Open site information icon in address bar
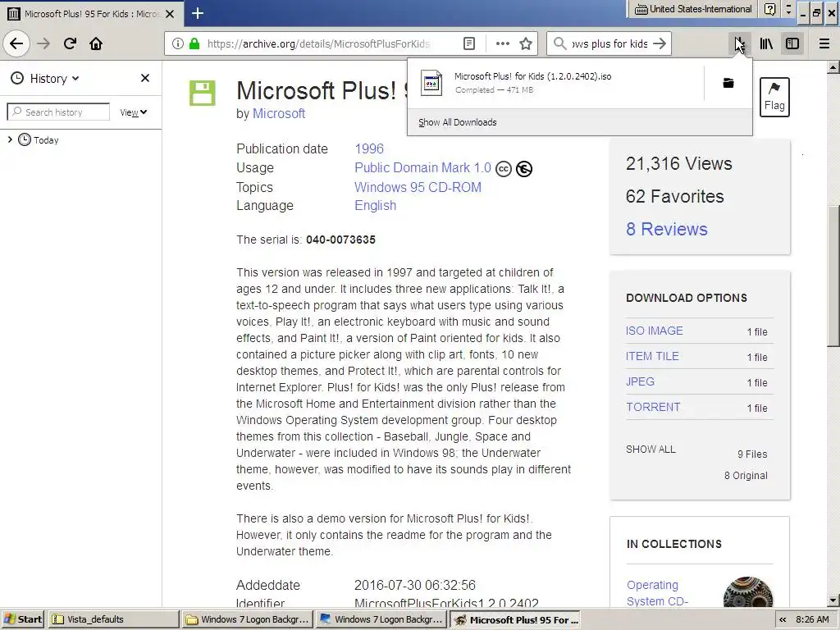Screen dimensions: 840x630 (x=177, y=43)
